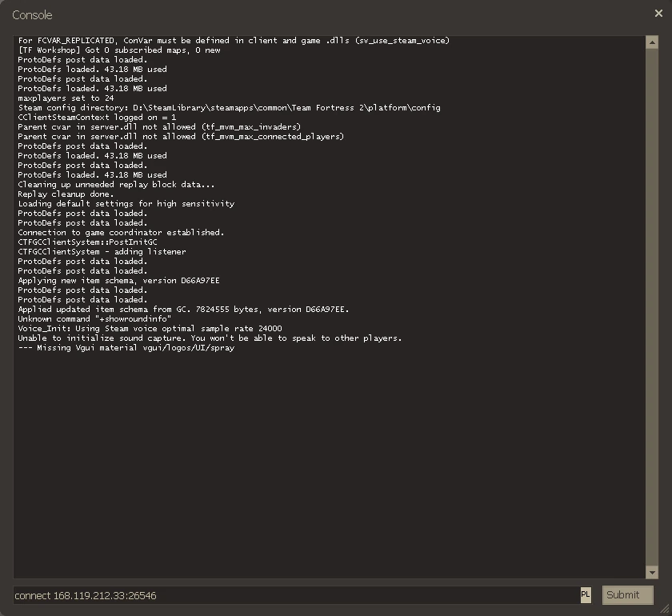Click 'Unknown command "+showroundinfo"' line
This screenshot has height=616, width=672.
94,319
